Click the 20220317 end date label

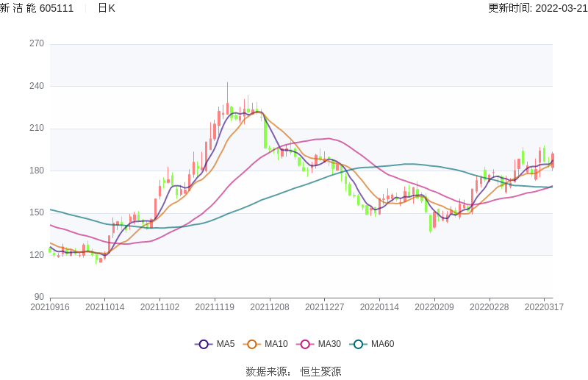[x=544, y=307]
